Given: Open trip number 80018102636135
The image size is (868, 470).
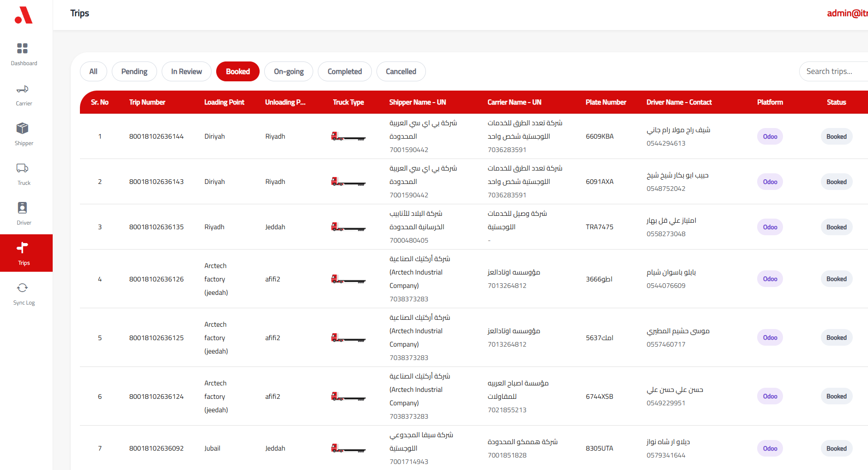Looking at the screenshot, I should 157,227.
